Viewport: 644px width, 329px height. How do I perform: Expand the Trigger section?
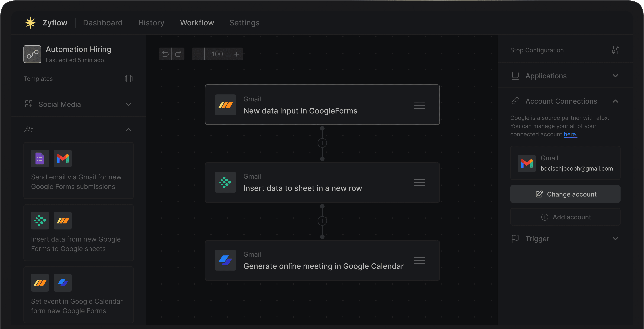pyautogui.click(x=615, y=239)
